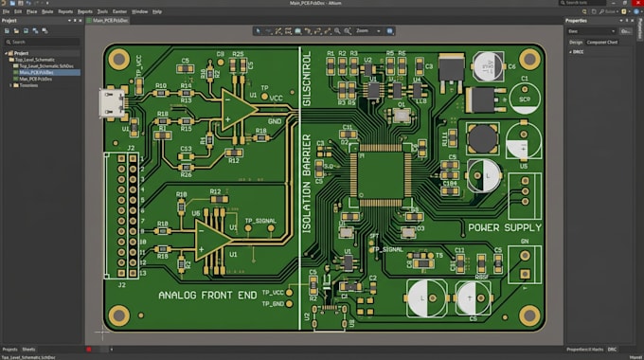Switch to the Component tab beside Design
The image size is (644, 360).
pos(602,43)
